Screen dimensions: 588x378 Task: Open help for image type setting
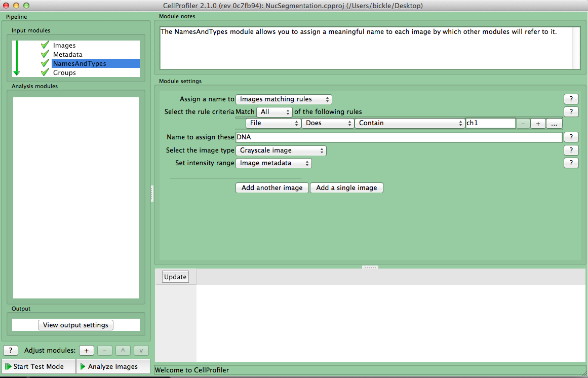pos(571,150)
